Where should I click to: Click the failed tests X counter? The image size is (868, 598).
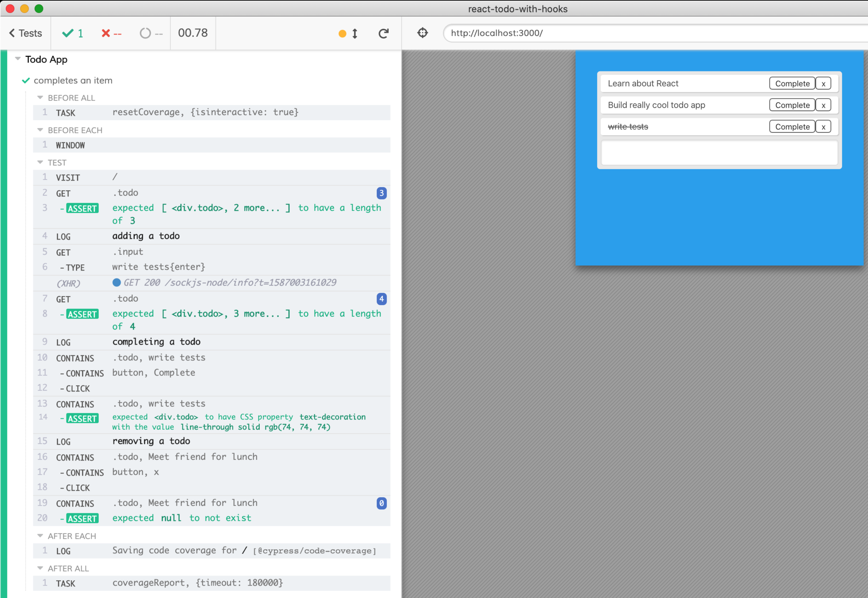(x=111, y=33)
